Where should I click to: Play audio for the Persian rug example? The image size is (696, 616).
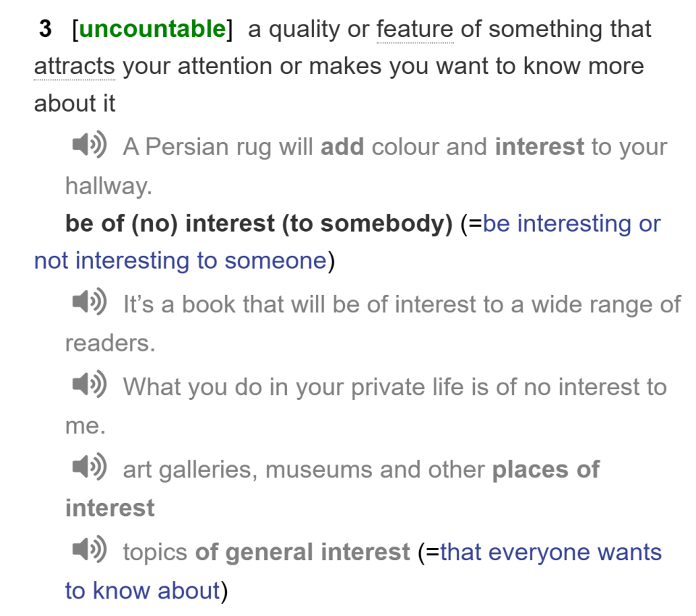89,145
